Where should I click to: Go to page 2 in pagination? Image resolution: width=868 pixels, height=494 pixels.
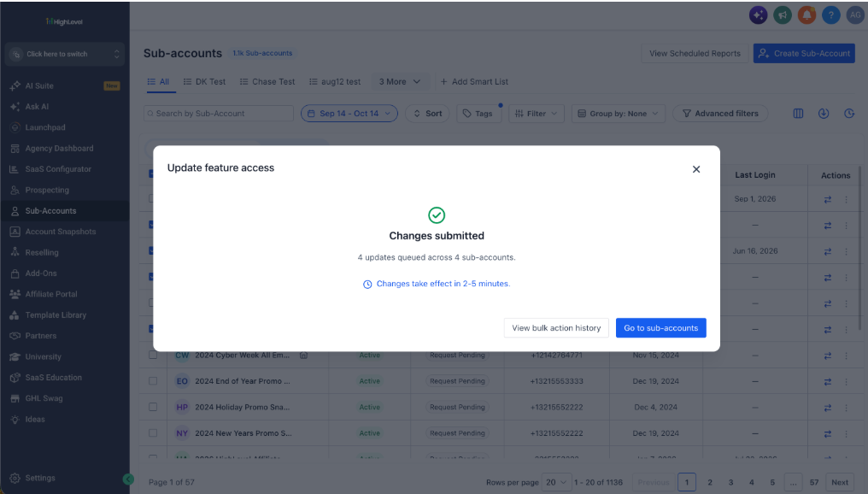pyautogui.click(x=710, y=482)
